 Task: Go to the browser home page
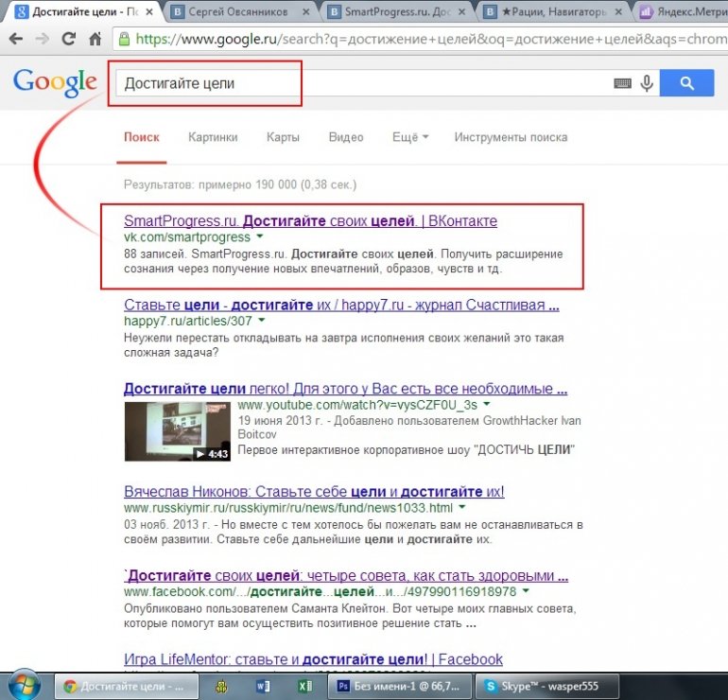(95, 40)
